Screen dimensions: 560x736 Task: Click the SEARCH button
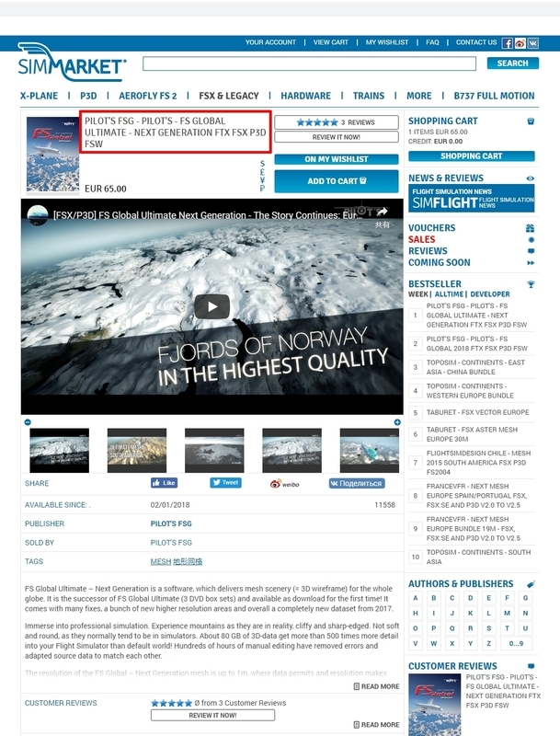click(x=512, y=63)
